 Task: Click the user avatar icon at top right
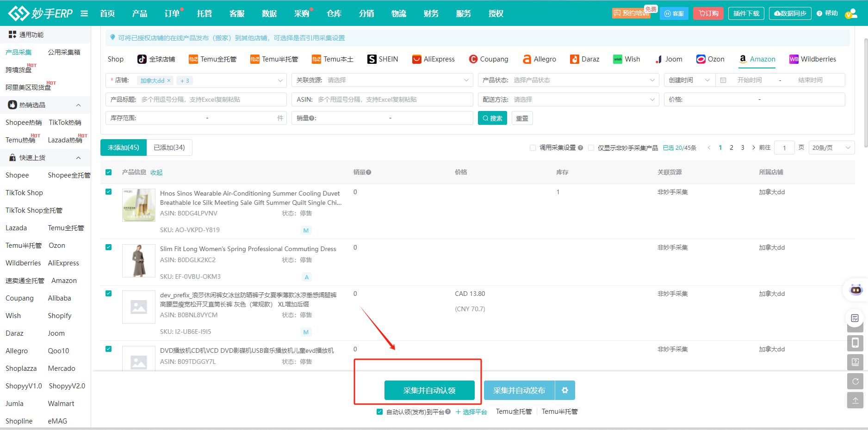coord(851,14)
